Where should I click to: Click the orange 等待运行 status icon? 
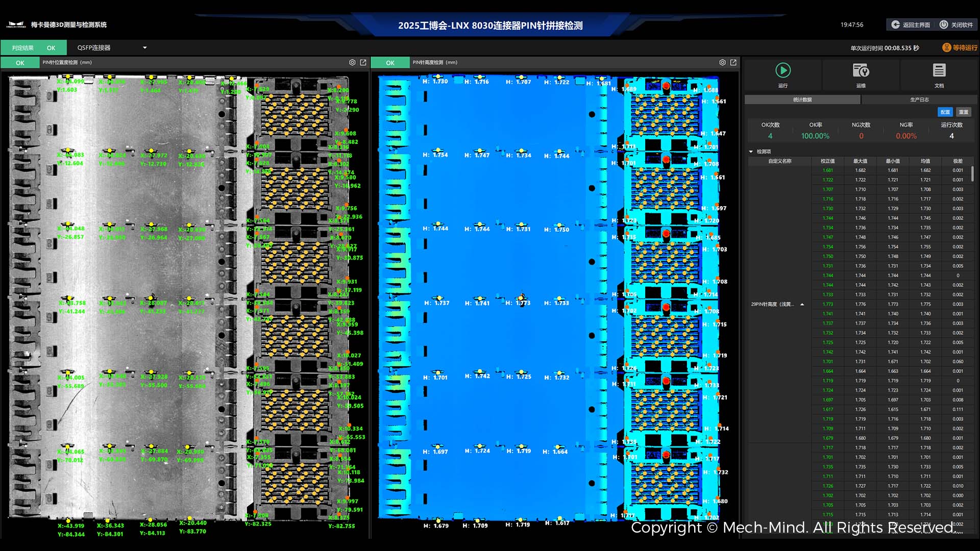tap(946, 47)
